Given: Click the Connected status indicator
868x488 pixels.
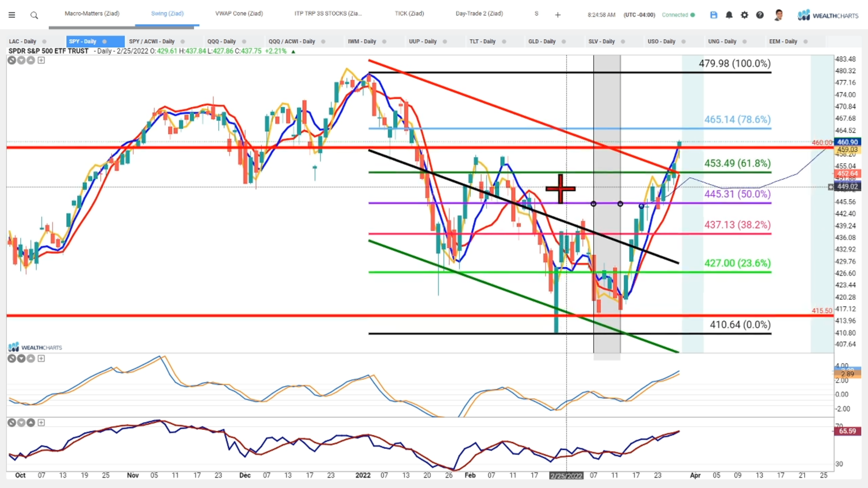Looking at the screenshot, I should [678, 15].
